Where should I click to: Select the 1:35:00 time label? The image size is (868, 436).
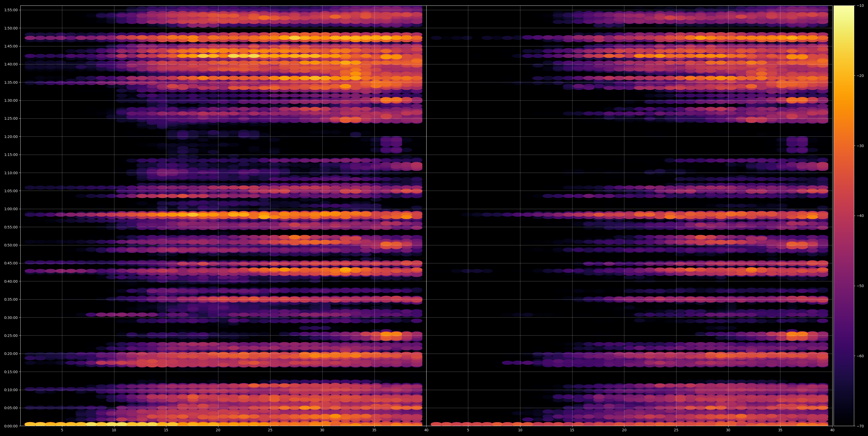pos(11,82)
